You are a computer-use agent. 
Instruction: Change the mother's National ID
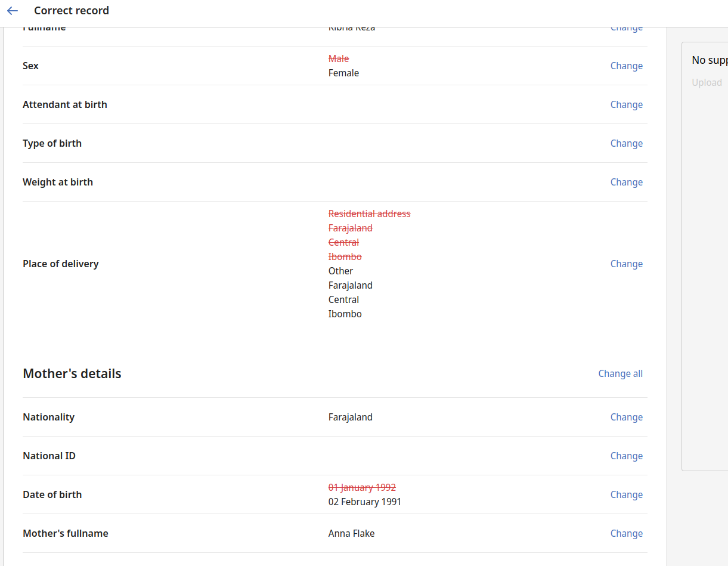coord(626,456)
